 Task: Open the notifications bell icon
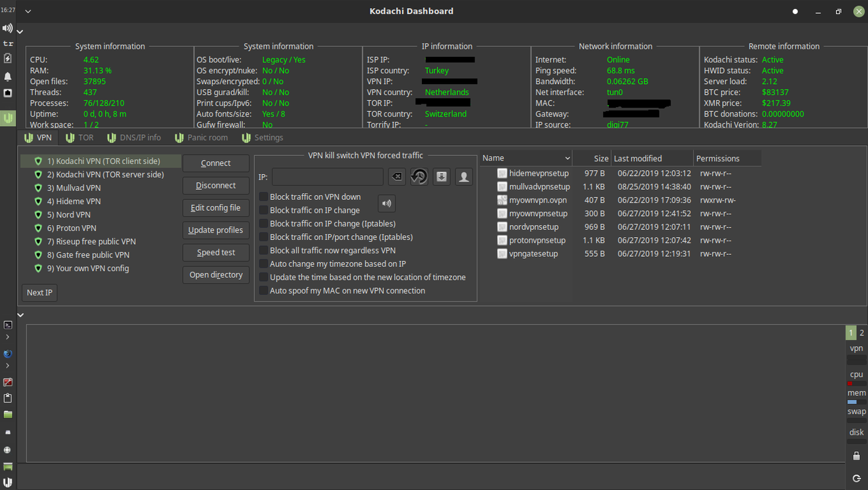7,77
